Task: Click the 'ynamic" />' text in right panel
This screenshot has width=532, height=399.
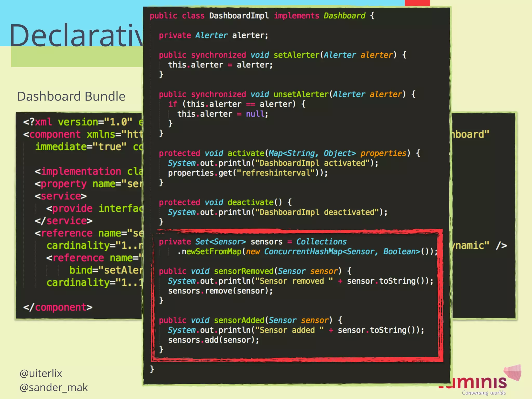Action: point(479,246)
